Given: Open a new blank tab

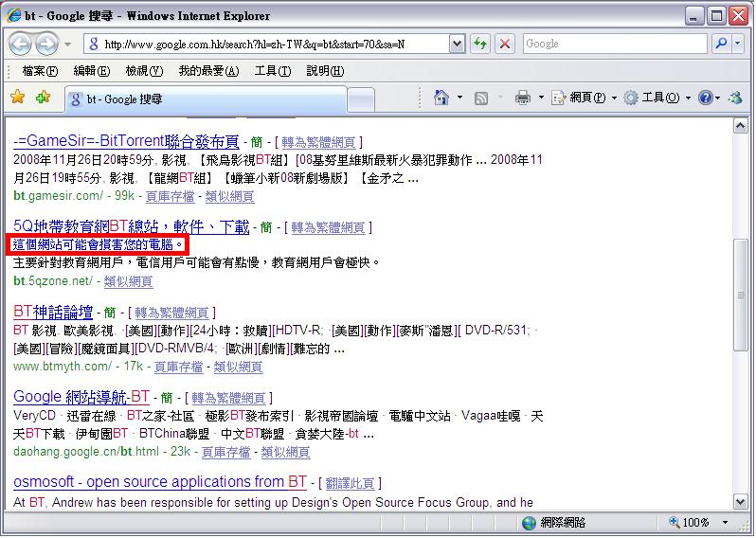Looking at the screenshot, I should pos(361,100).
